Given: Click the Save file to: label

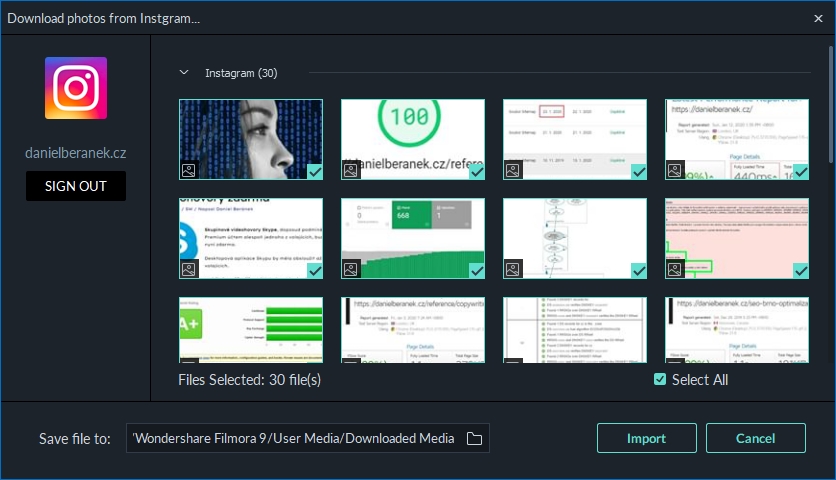Looking at the screenshot, I should tap(75, 439).
